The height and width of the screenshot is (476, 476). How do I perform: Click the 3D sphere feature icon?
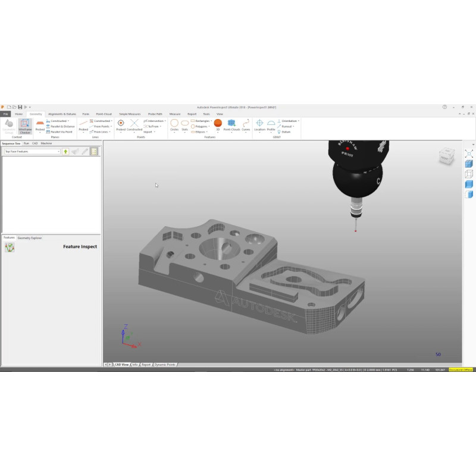click(x=218, y=125)
